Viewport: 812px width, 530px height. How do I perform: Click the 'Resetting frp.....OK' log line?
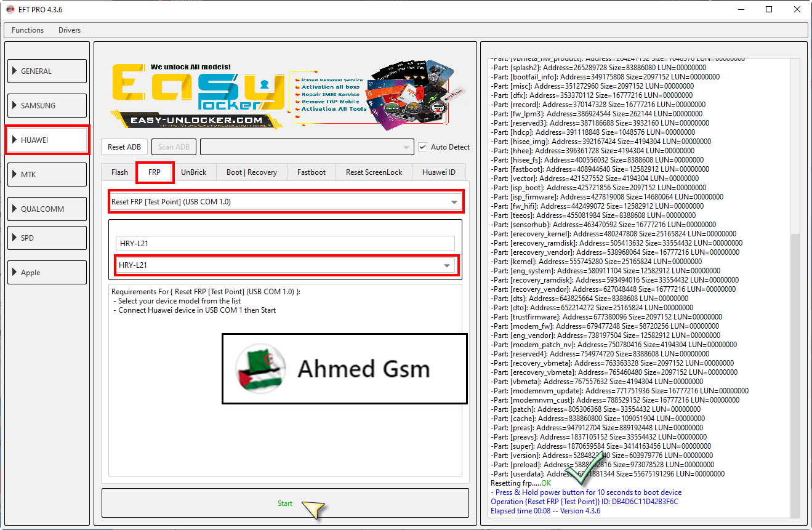point(521,483)
